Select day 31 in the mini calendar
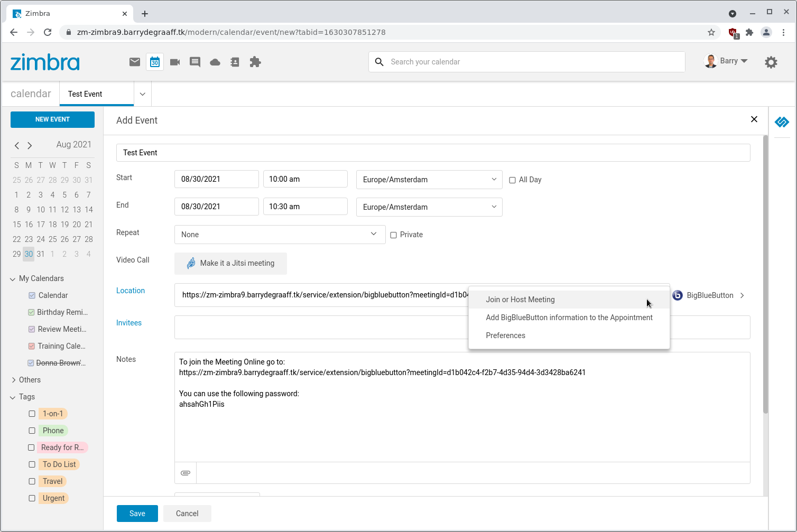 (41, 254)
